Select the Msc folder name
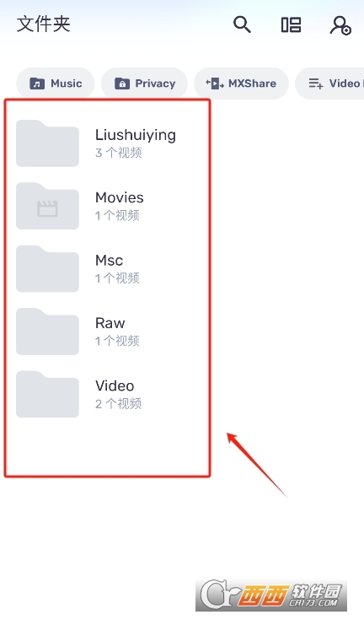 pyautogui.click(x=109, y=260)
